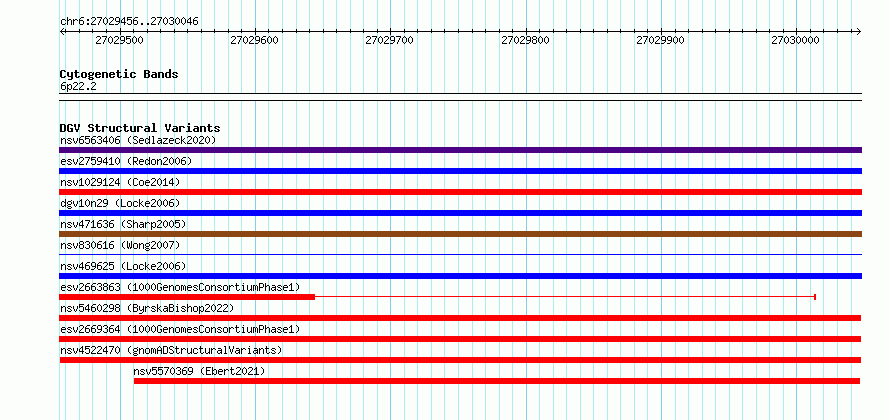Click the Cytogenetic Bands track title
The width and height of the screenshot is (890, 420).
click(x=119, y=74)
